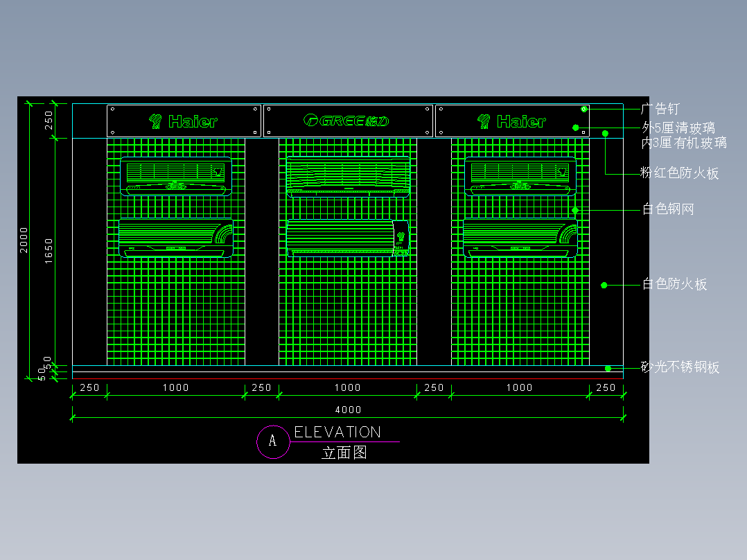The height and width of the screenshot is (560, 747).
Task: Click the leader dot for 粉红色防火板
Action: click(x=605, y=134)
